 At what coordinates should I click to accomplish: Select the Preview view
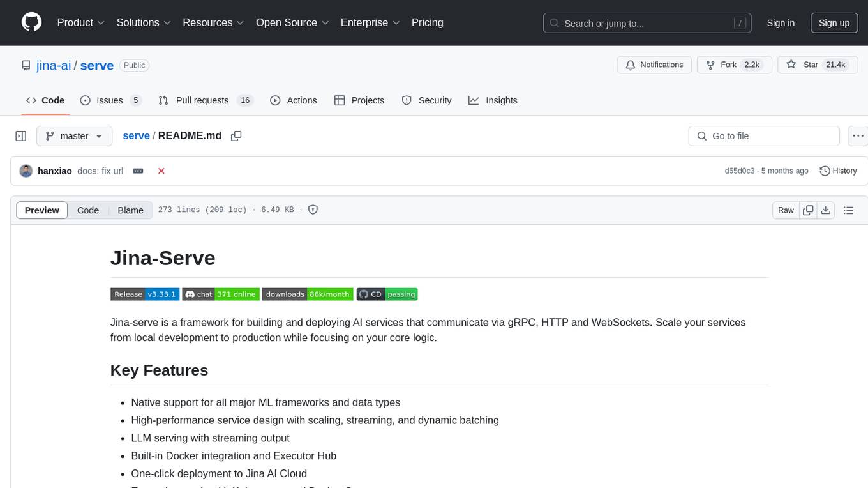coord(42,210)
